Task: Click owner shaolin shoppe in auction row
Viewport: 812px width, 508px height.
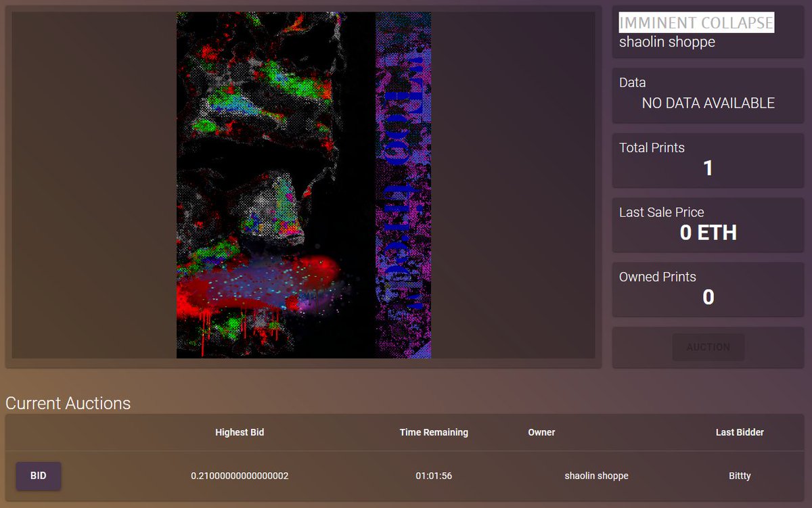Action: point(596,476)
